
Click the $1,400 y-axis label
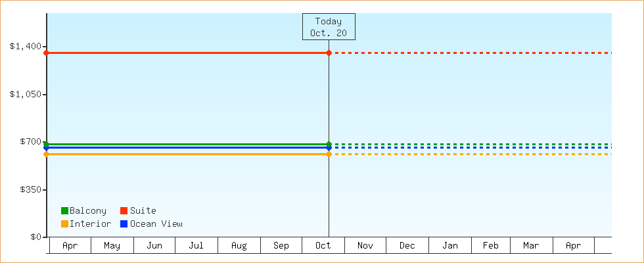click(26, 46)
